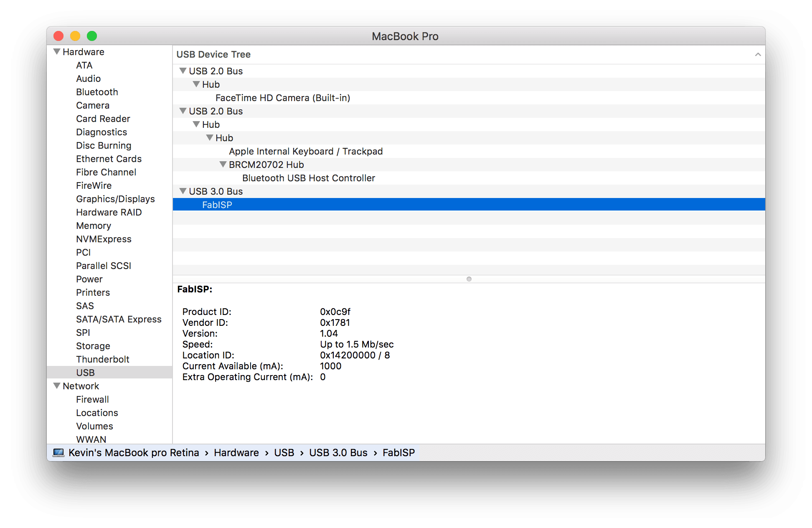The image size is (812, 528).
Task: Open Fibre Channel category
Action: (106, 172)
